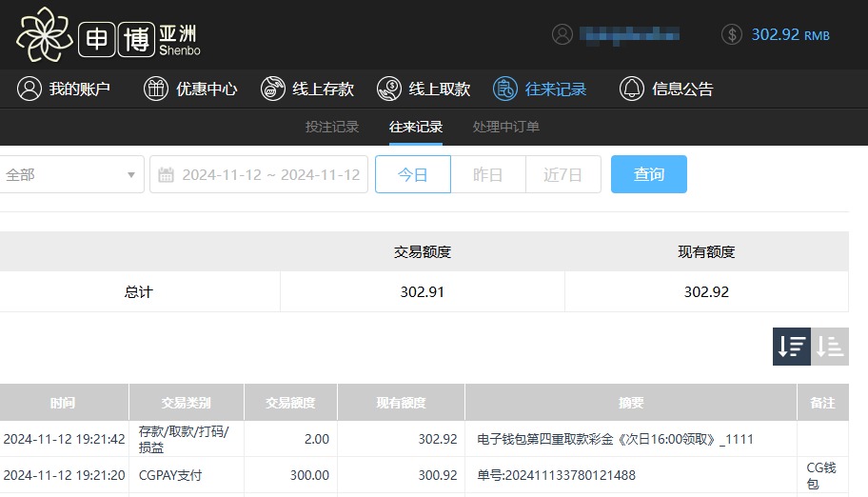The height and width of the screenshot is (497, 868).
Task: Click the 现有额度 table column header
Action: [402, 403]
